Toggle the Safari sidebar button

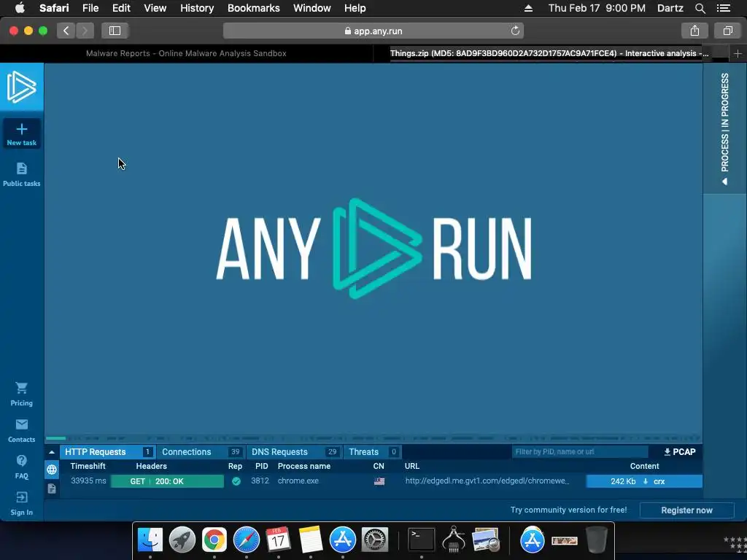tap(115, 31)
